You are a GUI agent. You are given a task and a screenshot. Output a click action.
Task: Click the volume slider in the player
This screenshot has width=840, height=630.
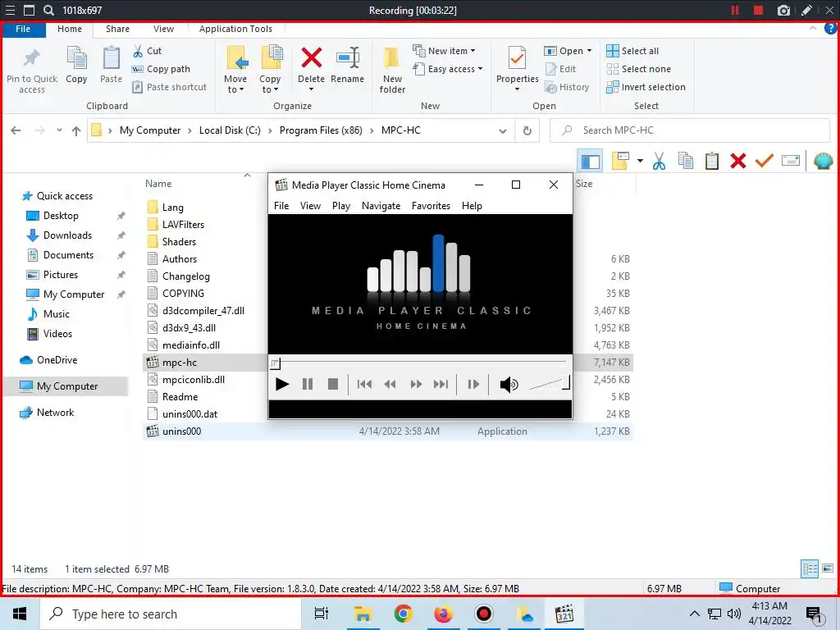549,383
